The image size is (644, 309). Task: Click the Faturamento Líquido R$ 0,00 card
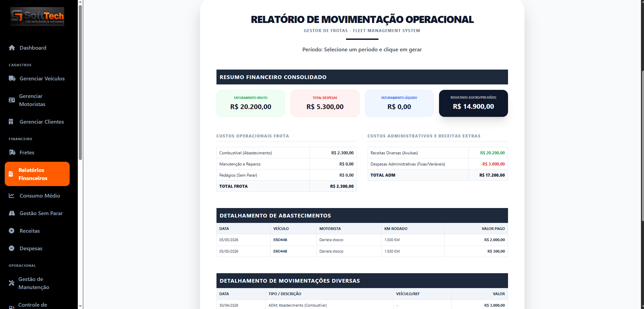click(x=399, y=103)
